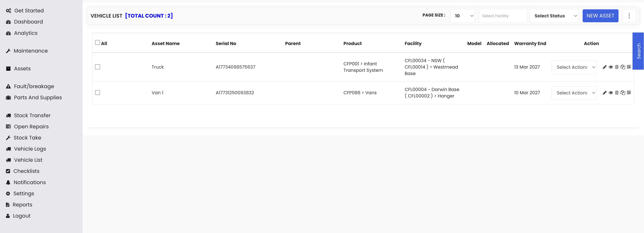
Task: Duplicate the Van 1 asset with copy icon
Action: (623, 93)
